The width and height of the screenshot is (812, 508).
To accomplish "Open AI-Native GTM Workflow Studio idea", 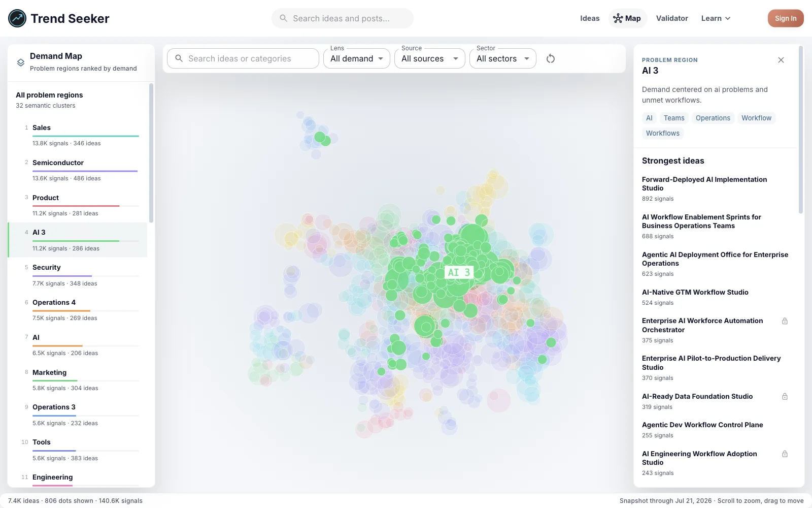I will (715, 297).
